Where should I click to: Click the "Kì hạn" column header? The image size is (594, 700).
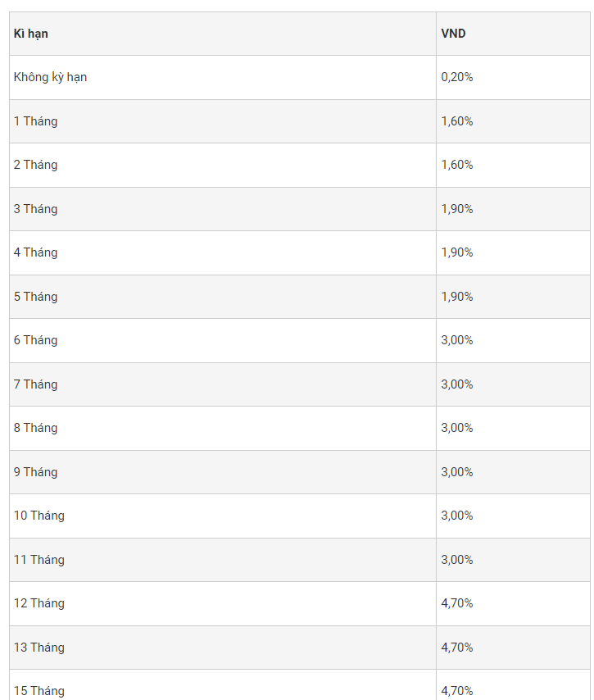point(31,34)
